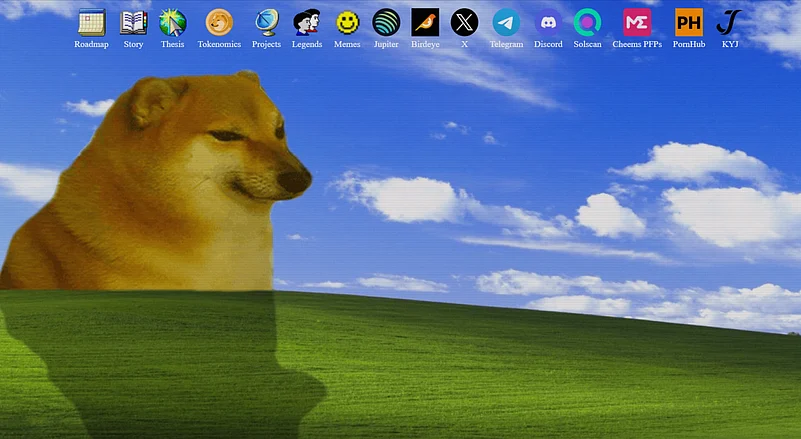Click the Memes smiley face icon

click(347, 22)
